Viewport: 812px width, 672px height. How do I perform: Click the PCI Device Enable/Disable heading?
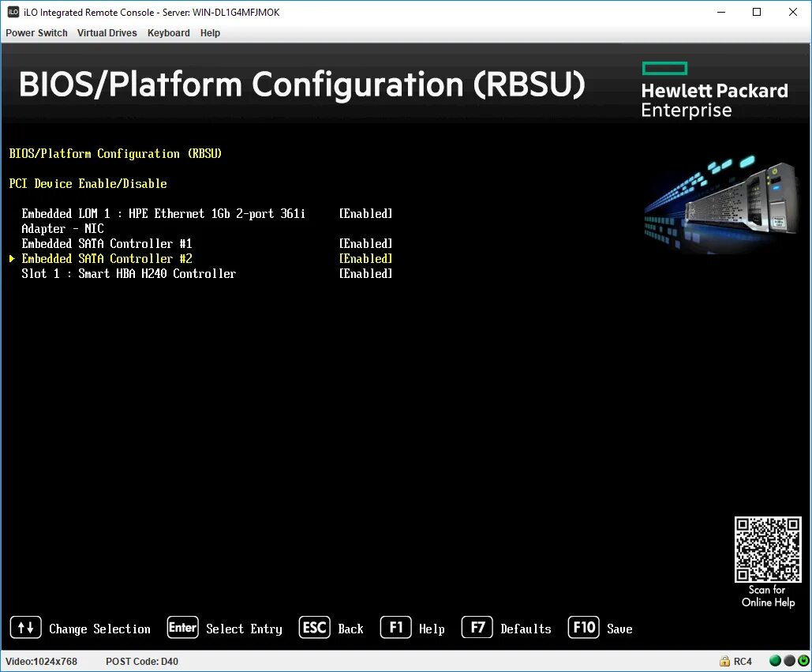(x=88, y=183)
